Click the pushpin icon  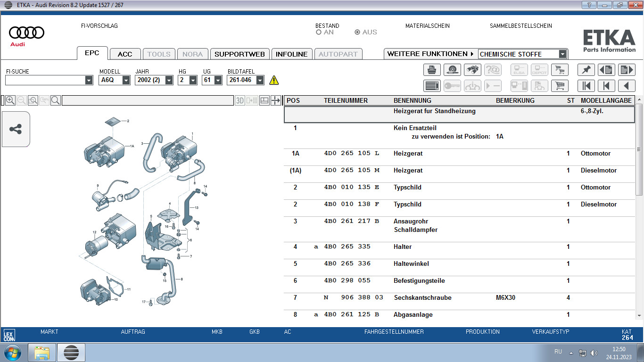click(x=586, y=70)
